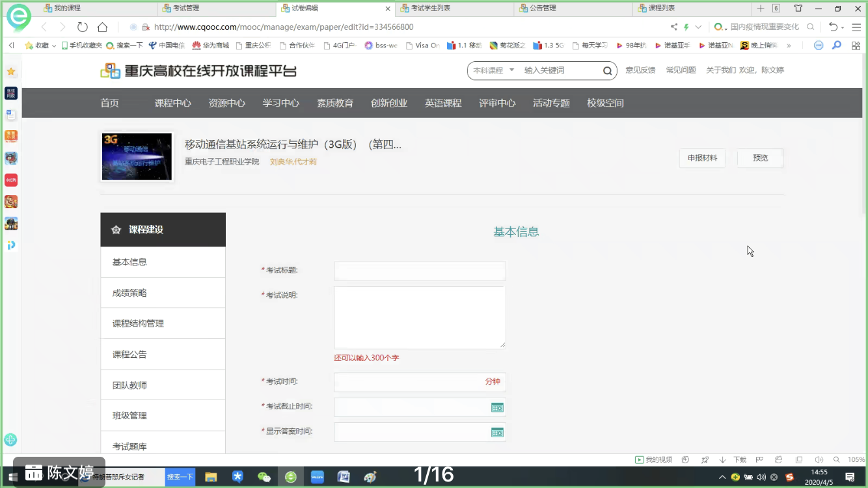Click the lightning speed-mode icon beside address bar
The height and width of the screenshot is (488, 868).
pos(686,27)
